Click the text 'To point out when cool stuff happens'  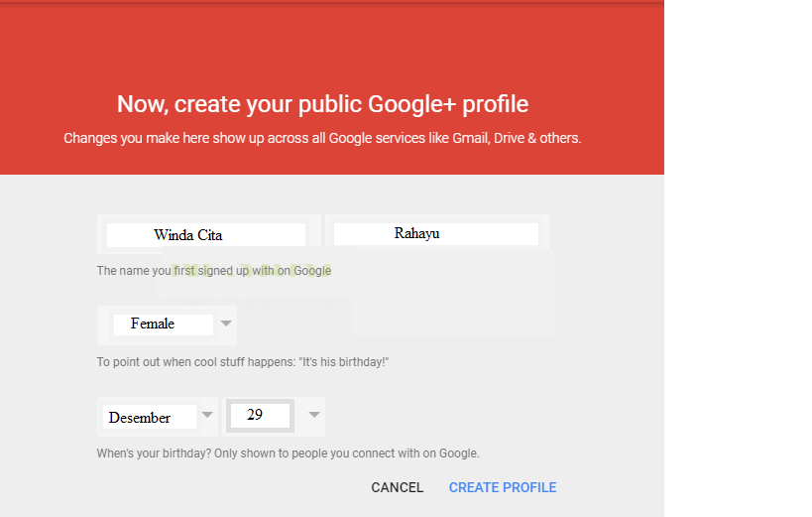195,362
